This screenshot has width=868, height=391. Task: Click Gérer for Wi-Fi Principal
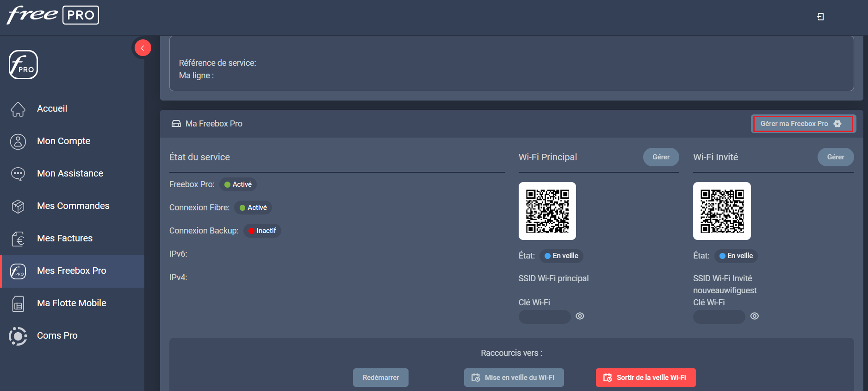pos(661,157)
